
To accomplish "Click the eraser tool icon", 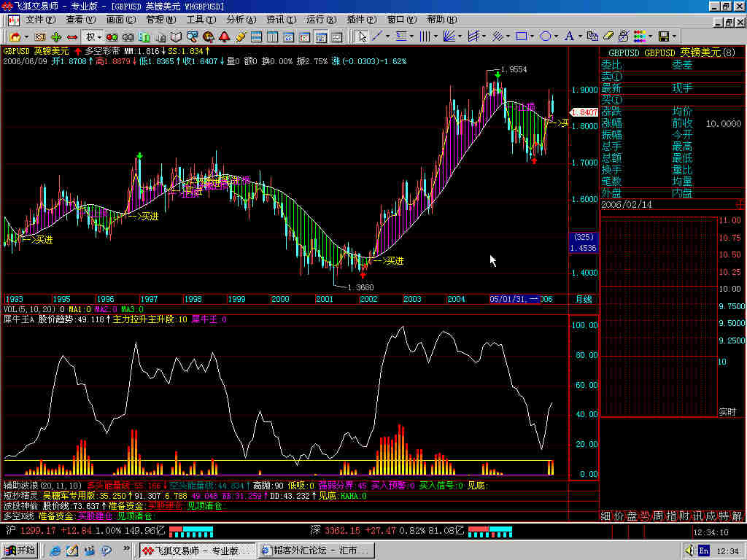I will [608, 36].
